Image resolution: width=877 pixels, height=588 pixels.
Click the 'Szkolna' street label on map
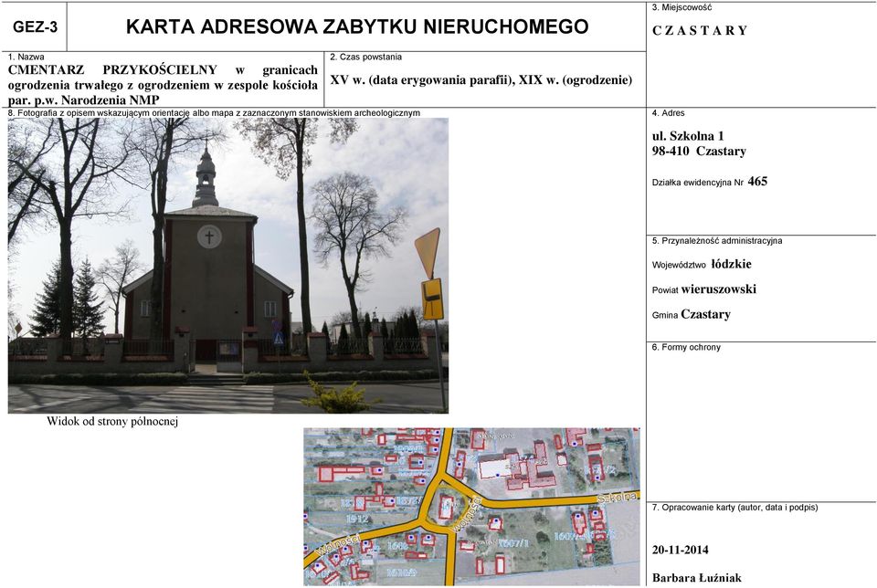(x=618, y=497)
